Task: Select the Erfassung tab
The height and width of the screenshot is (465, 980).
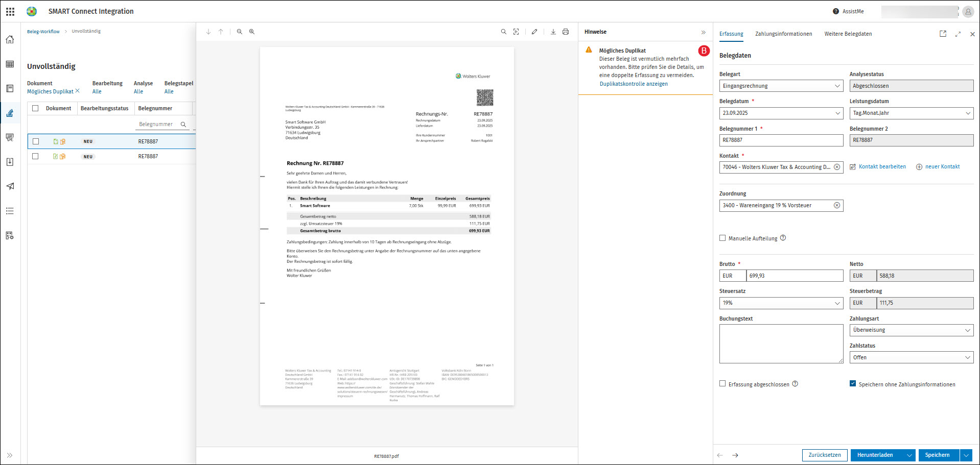Action: point(731,34)
